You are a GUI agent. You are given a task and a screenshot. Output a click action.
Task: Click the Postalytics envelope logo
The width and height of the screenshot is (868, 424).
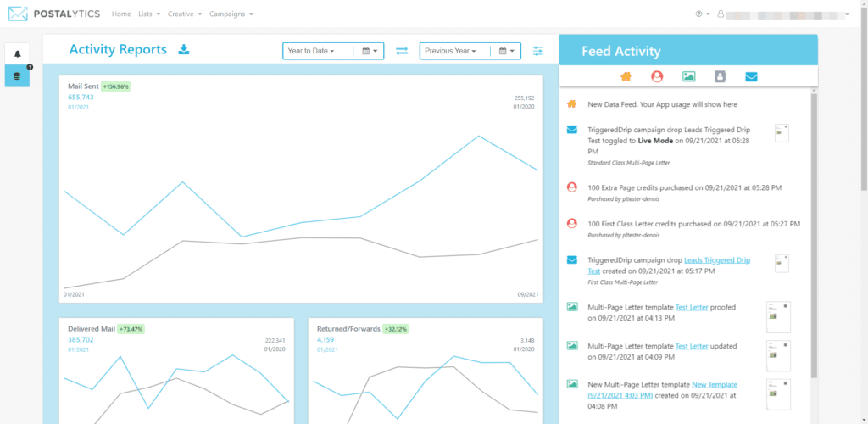(18, 14)
